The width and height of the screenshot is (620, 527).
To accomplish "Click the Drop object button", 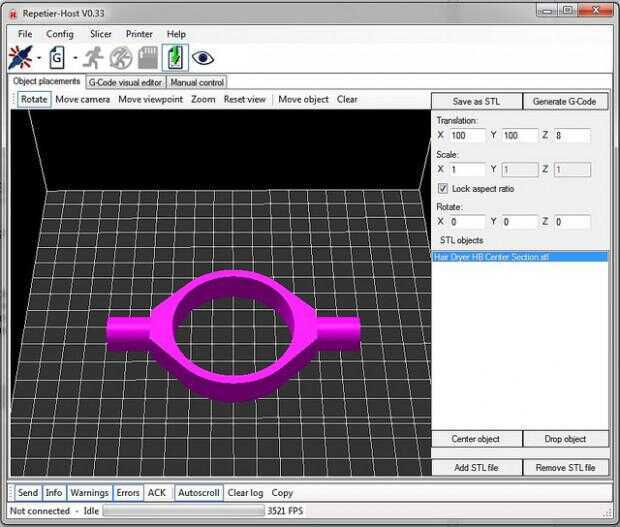I will coord(565,439).
